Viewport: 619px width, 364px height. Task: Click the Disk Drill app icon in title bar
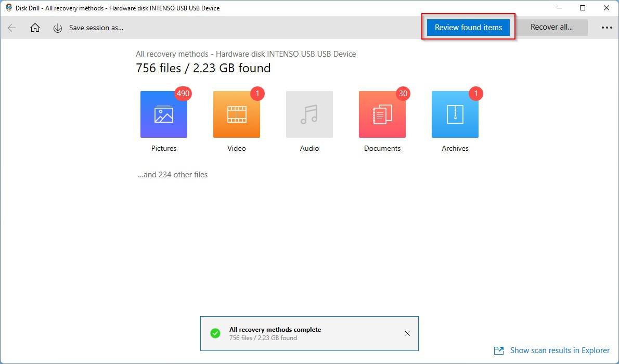click(x=9, y=8)
